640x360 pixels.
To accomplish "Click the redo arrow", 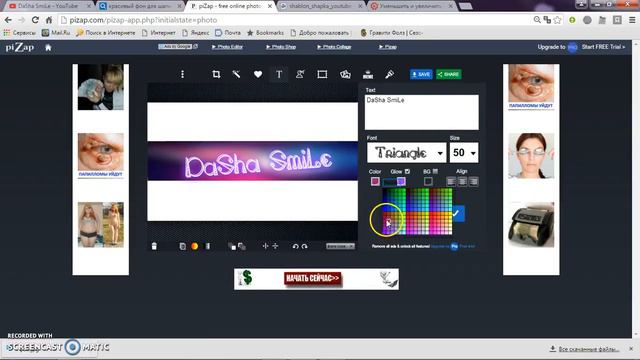I will [304, 246].
